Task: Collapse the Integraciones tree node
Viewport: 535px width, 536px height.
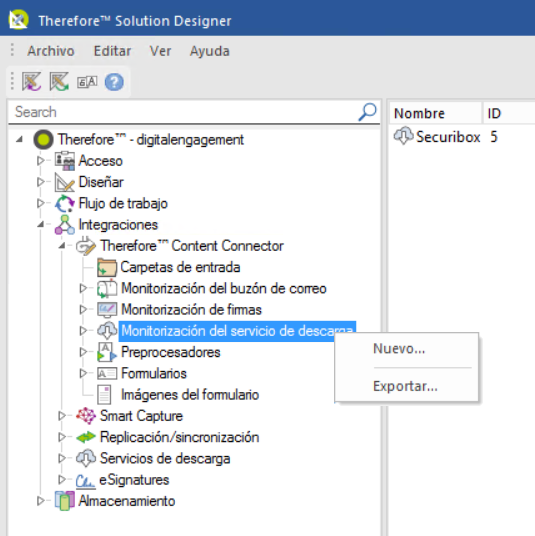Action: pyautogui.click(x=41, y=224)
